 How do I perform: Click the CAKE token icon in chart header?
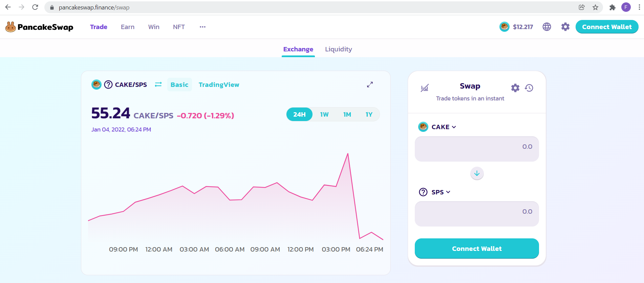pyautogui.click(x=96, y=85)
